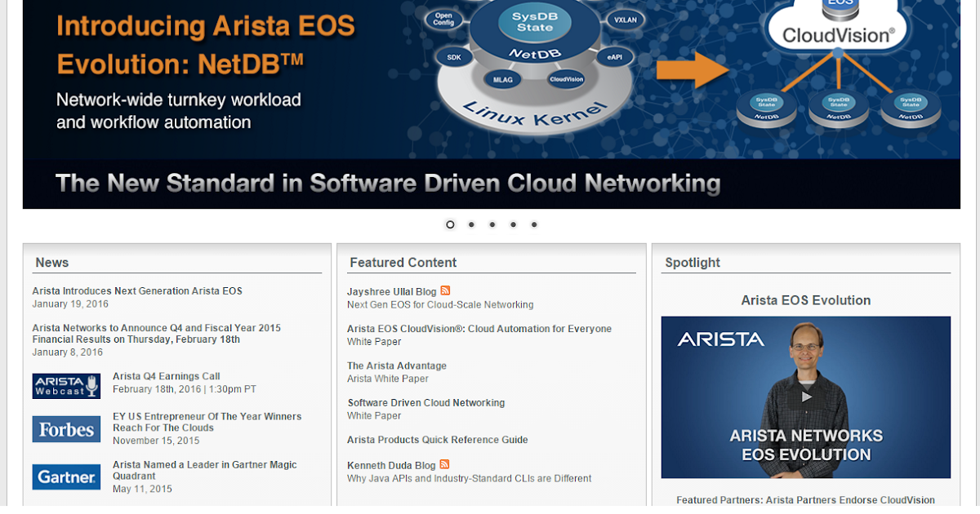The width and height of the screenshot is (980, 514).
Task: Open Arista EOS CloudVision Cloud Automation paper
Action: point(479,329)
